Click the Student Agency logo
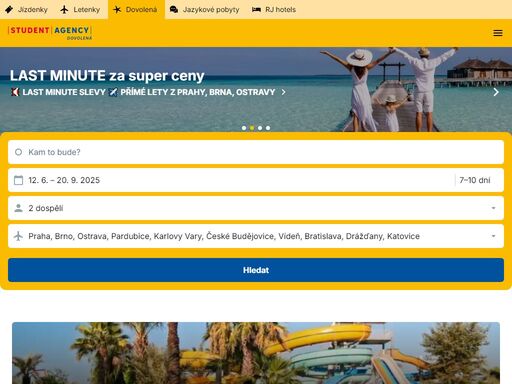Screen dimensions: 512x384 point(50,33)
